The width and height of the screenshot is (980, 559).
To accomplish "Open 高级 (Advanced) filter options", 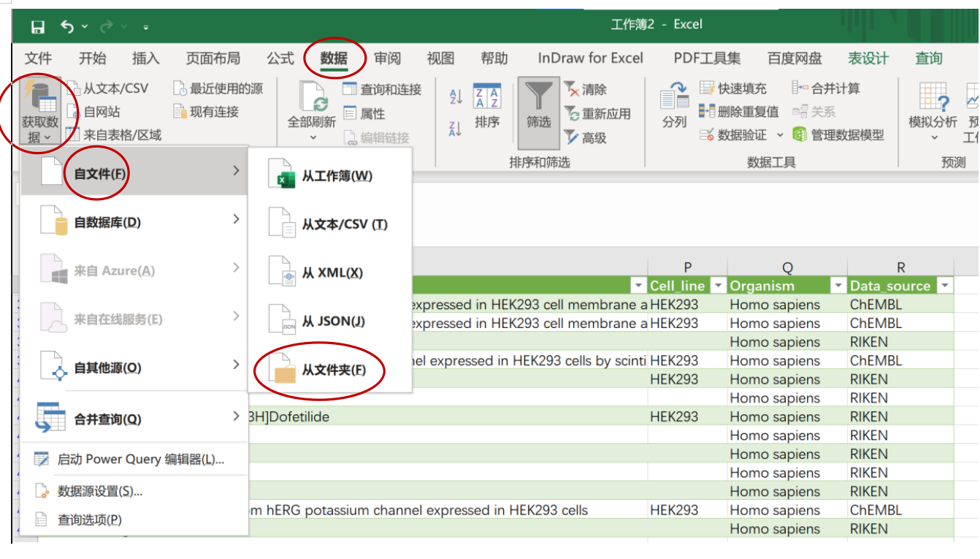I will [x=585, y=137].
